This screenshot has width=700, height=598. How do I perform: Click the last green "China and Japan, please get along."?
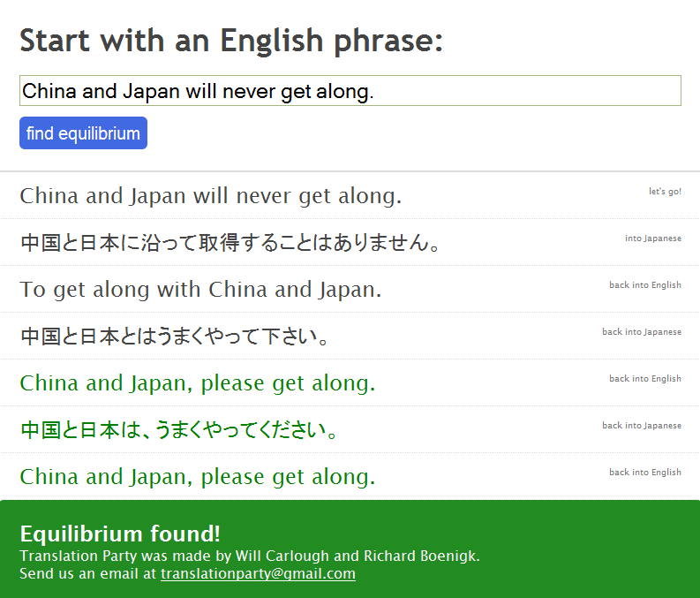[x=198, y=477]
